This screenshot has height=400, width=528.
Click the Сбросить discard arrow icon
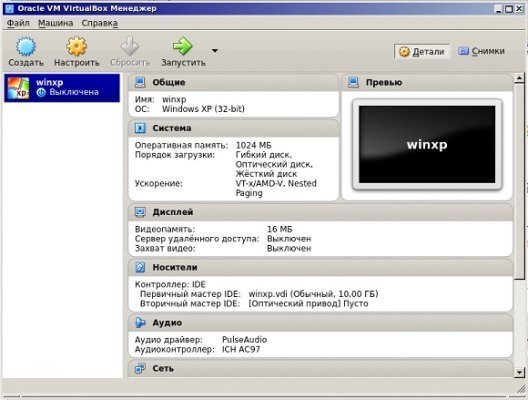point(130,46)
